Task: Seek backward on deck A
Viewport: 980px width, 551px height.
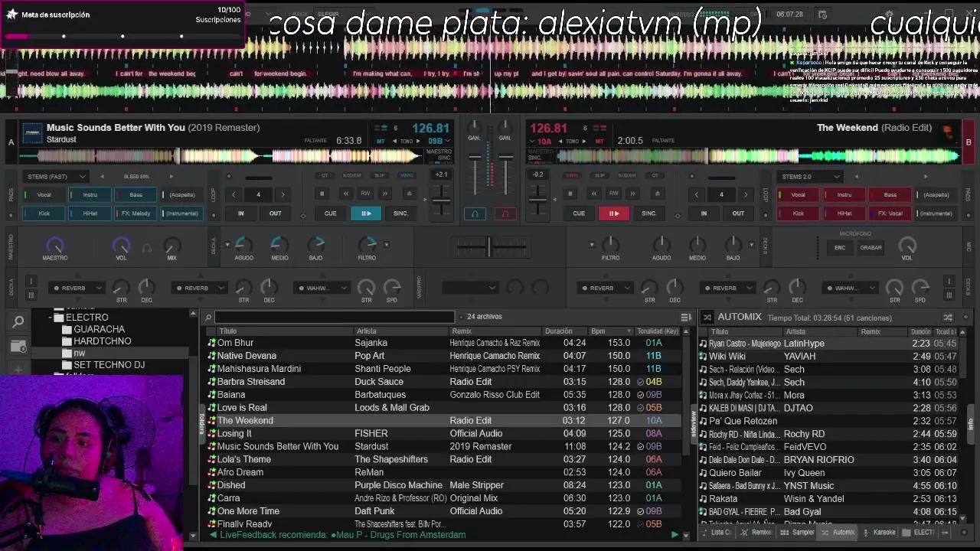Action: point(345,194)
